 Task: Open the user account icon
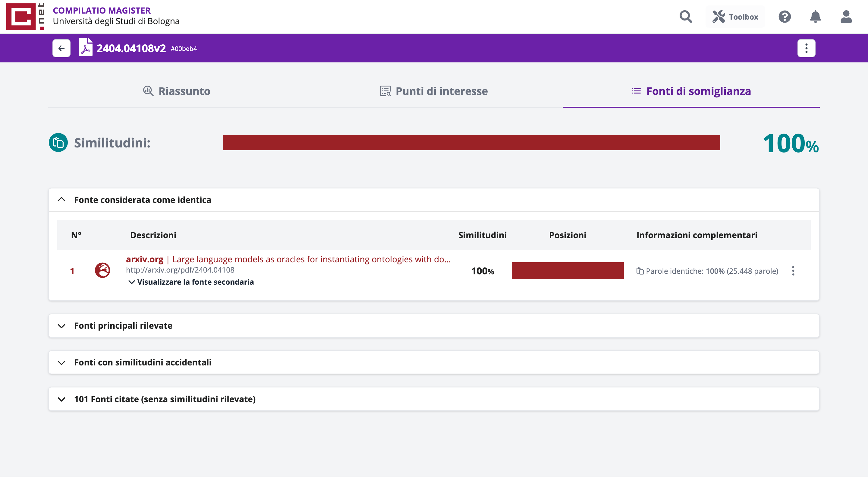point(846,17)
